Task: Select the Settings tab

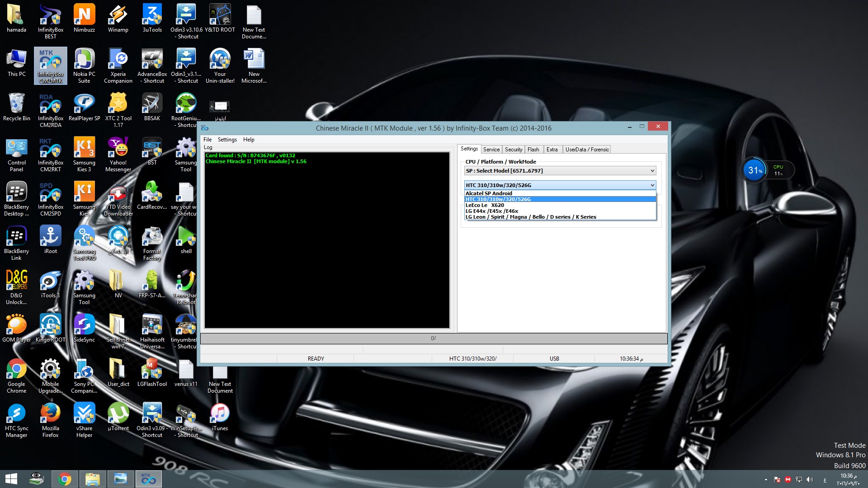Action: [x=469, y=149]
